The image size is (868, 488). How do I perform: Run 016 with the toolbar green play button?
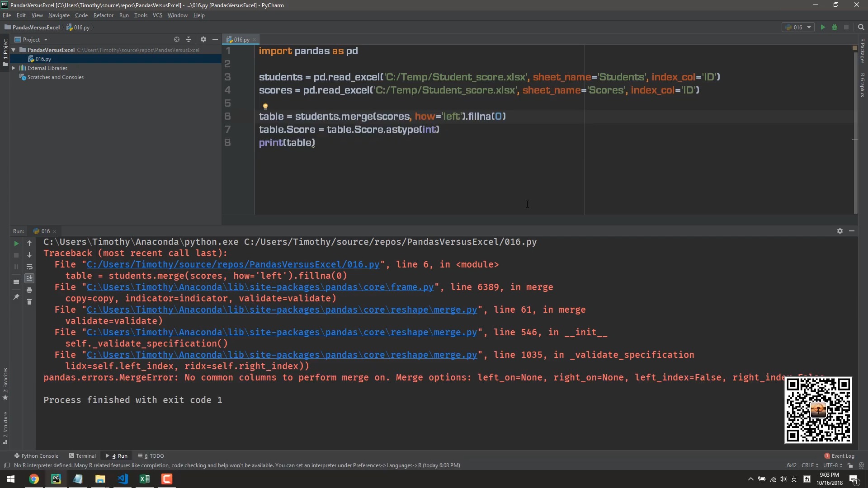823,27
